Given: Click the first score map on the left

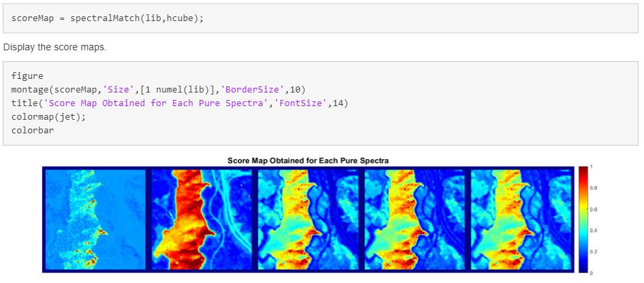Looking at the screenshot, I should coord(95,218).
